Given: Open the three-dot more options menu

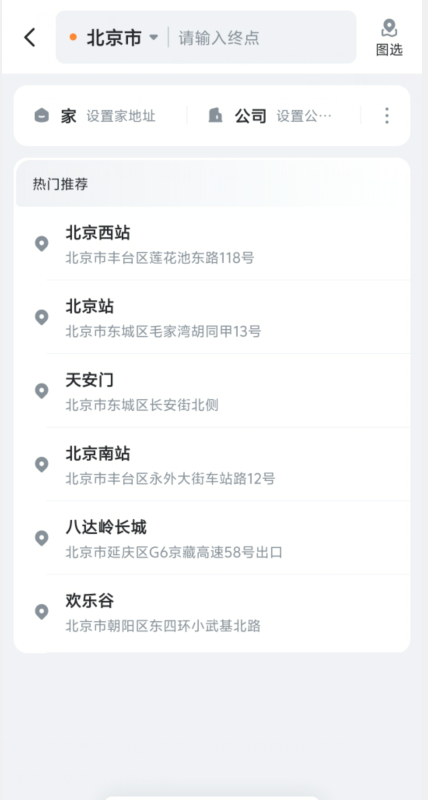Looking at the screenshot, I should (387, 116).
